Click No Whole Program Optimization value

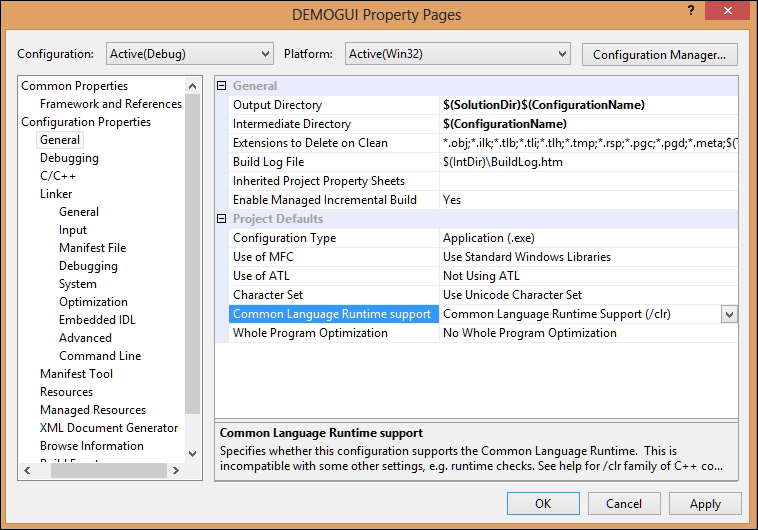coord(530,333)
